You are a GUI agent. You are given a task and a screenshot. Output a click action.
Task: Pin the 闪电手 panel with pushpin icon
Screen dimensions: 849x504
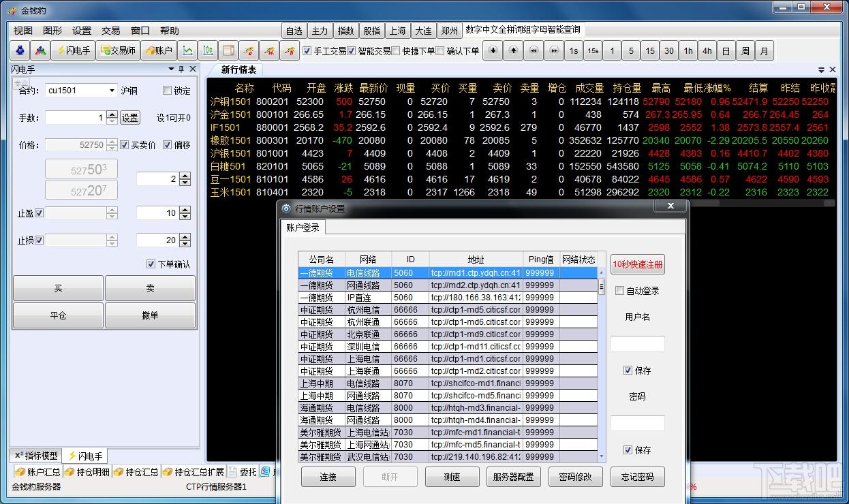click(x=181, y=69)
